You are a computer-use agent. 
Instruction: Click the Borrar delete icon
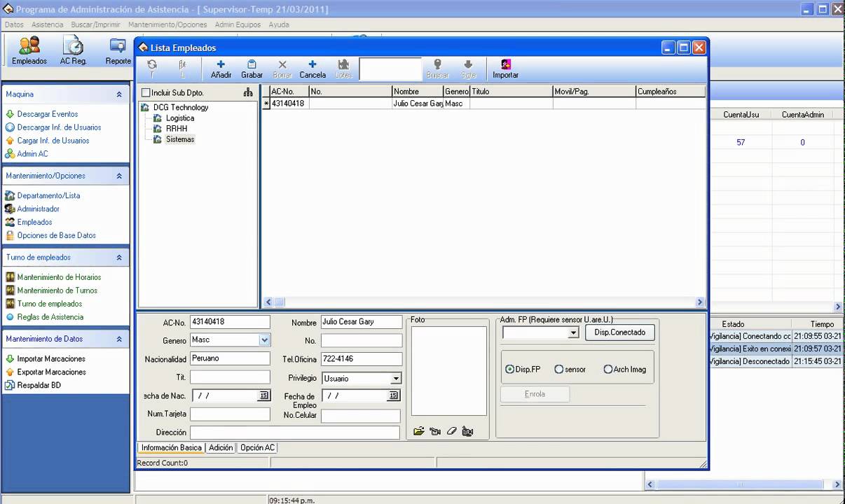(x=282, y=69)
